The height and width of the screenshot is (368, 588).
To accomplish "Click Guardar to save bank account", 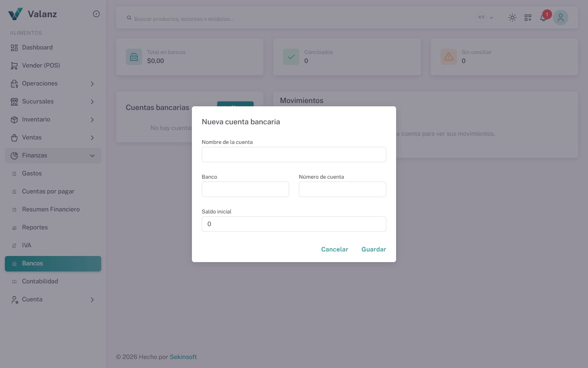I will point(374,249).
